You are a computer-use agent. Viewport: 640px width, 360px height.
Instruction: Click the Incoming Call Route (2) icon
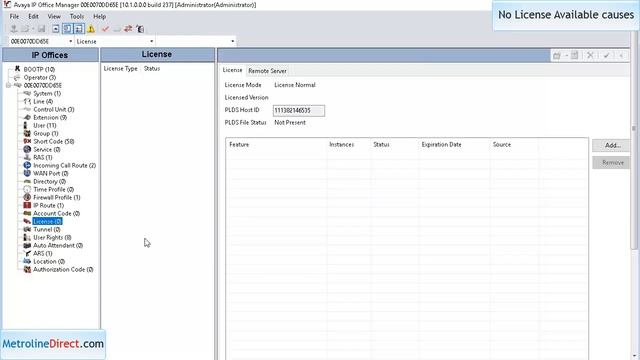pyautogui.click(x=27, y=165)
